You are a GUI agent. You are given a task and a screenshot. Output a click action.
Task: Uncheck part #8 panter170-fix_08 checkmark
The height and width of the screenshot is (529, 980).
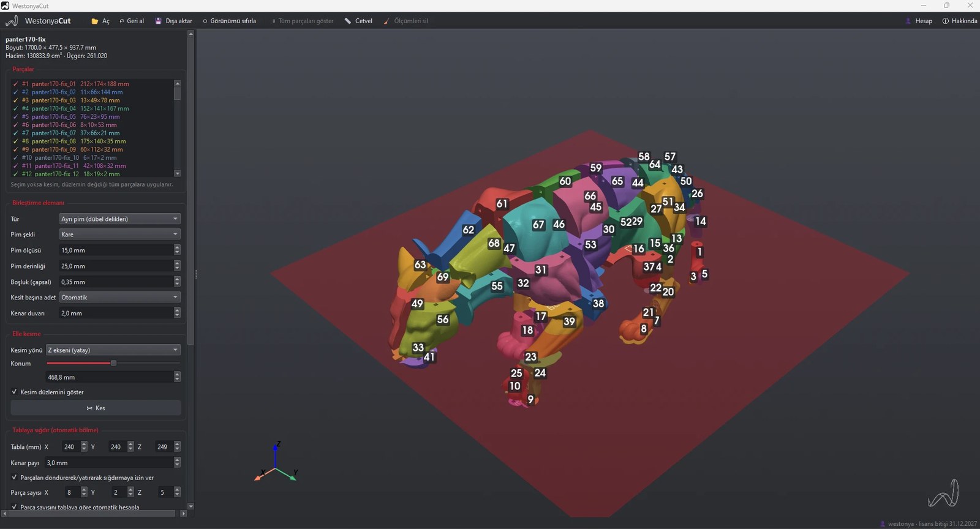pyautogui.click(x=15, y=141)
